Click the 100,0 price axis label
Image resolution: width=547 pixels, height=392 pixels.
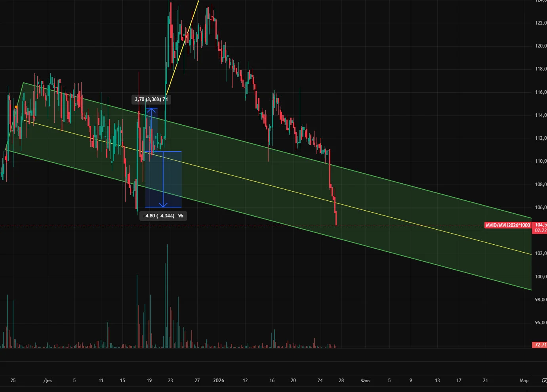point(541,277)
